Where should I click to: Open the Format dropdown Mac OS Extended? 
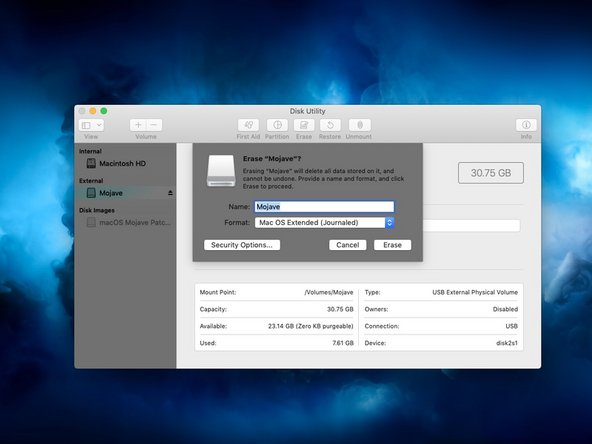coord(324,223)
